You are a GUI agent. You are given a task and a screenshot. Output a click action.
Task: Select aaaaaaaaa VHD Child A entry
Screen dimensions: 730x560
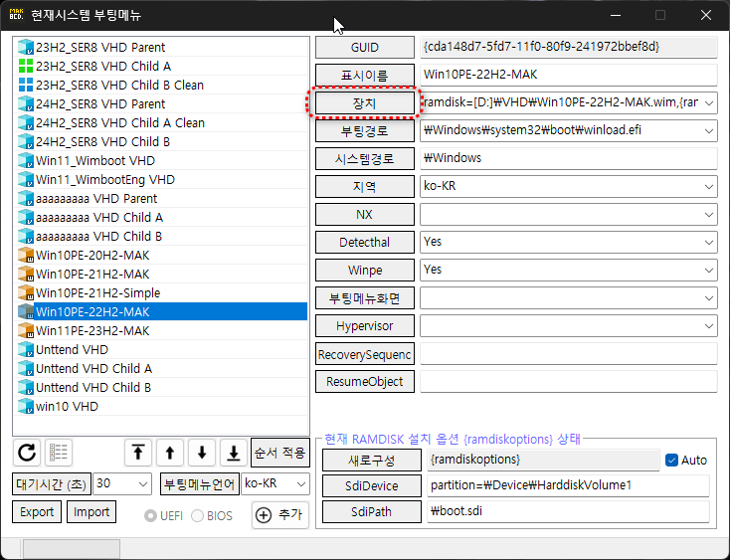(x=161, y=218)
